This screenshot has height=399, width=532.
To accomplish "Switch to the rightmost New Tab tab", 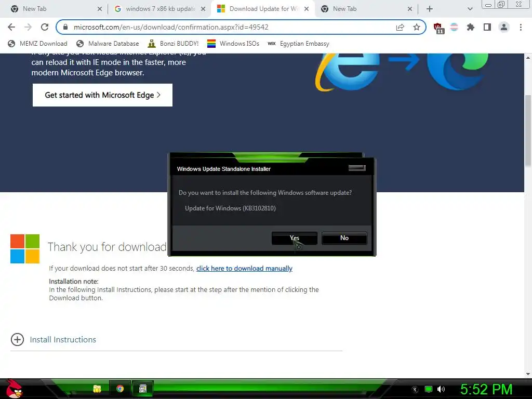I will [366, 9].
